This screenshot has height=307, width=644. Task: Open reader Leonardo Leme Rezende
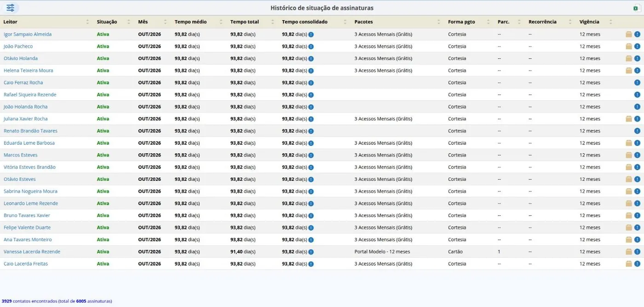coord(31,203)
